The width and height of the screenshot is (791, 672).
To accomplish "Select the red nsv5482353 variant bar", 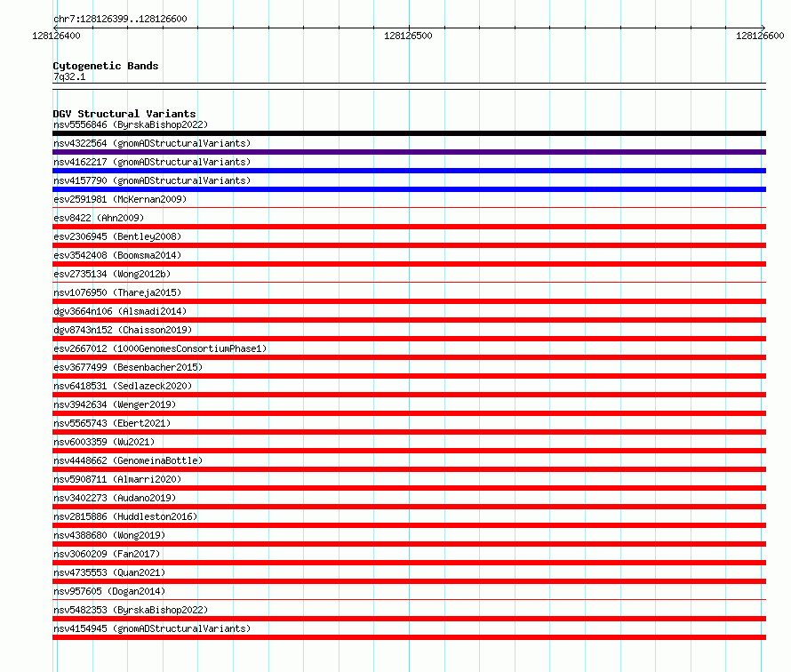I will (x=409, y=619).
